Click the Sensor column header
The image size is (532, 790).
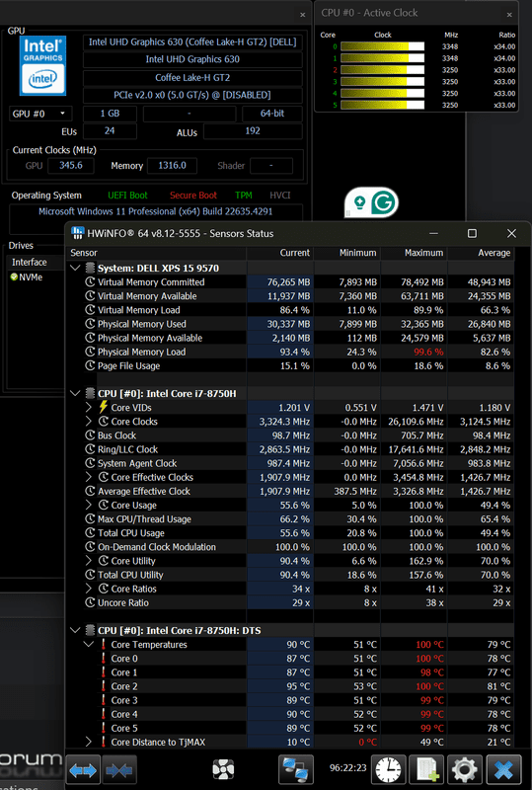pyautogui.click(x=156, y=253)
